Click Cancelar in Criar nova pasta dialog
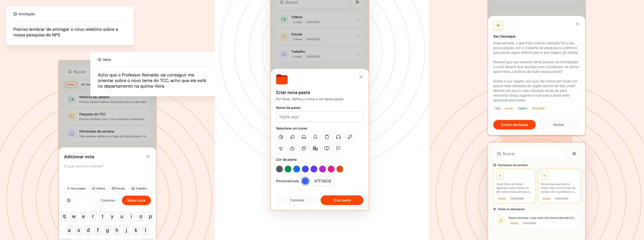The image size is (644, 240). (x=297, y=200)
